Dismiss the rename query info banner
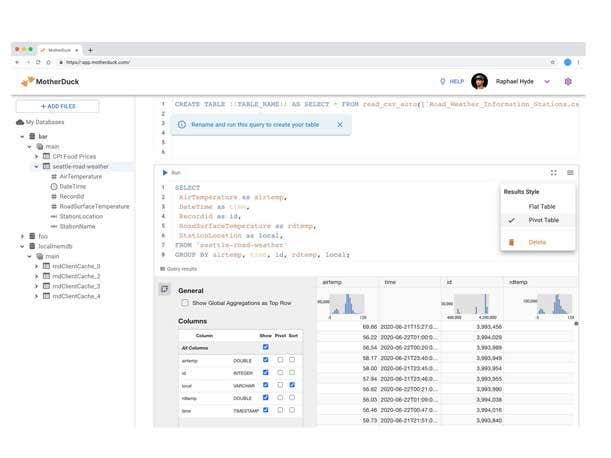This screenshot has width=611, height=458. [339, 125]
